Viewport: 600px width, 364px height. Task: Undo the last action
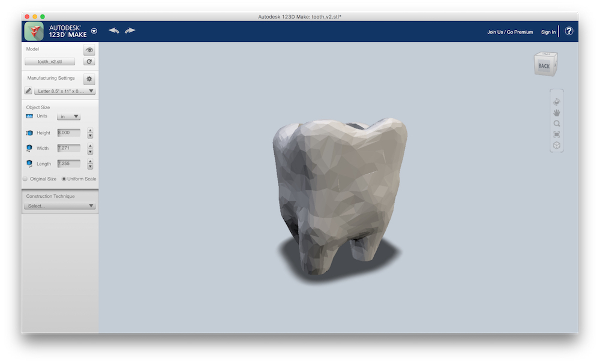113,31
